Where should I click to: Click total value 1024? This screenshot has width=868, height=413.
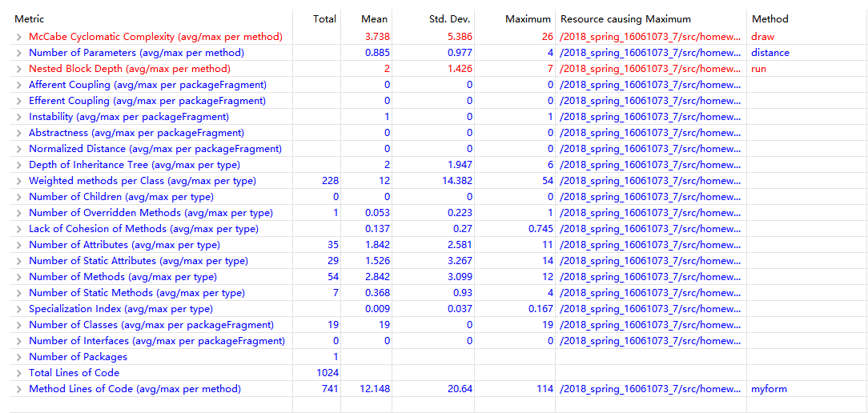(328, 373)
